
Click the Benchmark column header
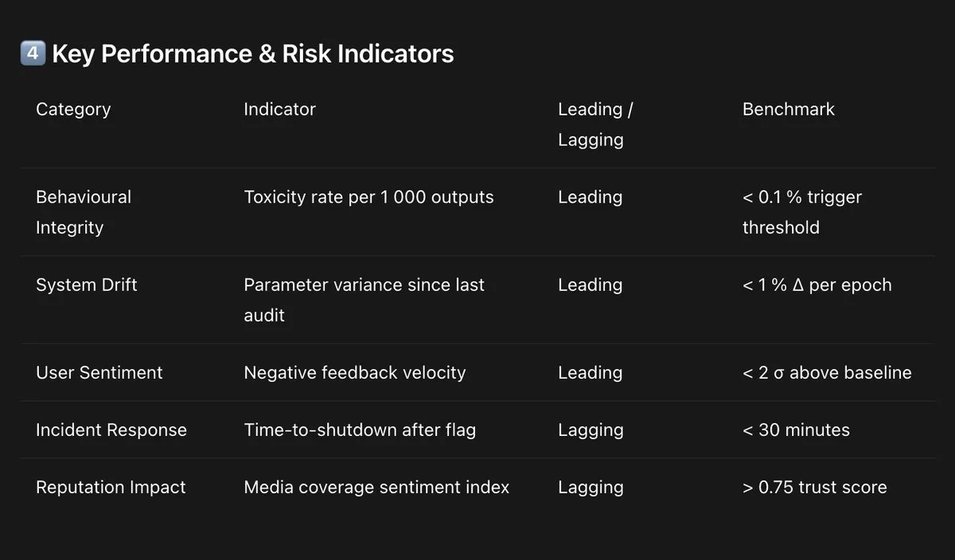(788, 109)
